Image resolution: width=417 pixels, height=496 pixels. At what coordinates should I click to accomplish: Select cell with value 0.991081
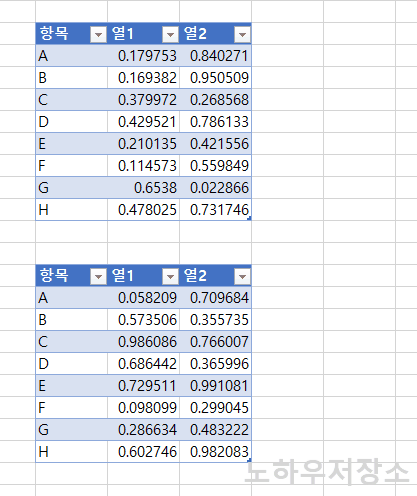pyautogui.click(x=216, y=386)
